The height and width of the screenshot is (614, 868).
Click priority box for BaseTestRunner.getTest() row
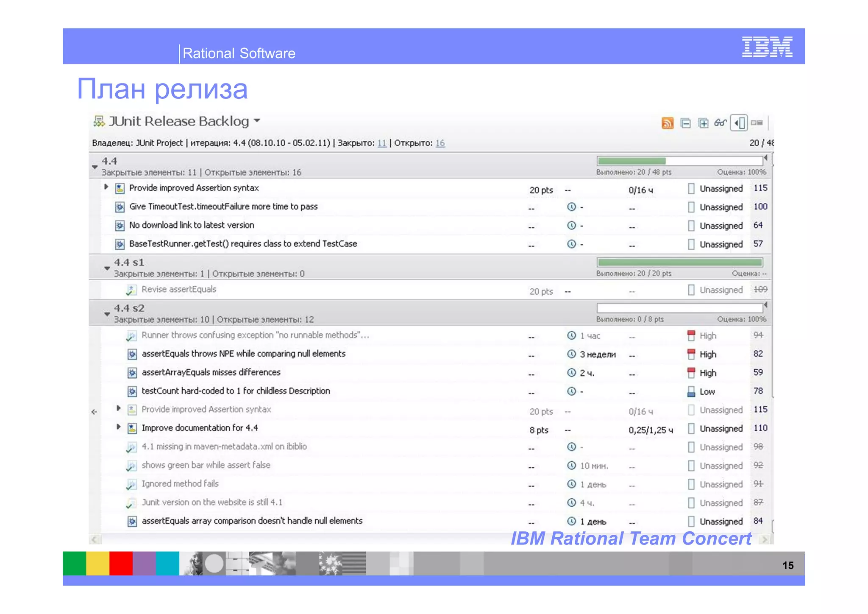691,245
